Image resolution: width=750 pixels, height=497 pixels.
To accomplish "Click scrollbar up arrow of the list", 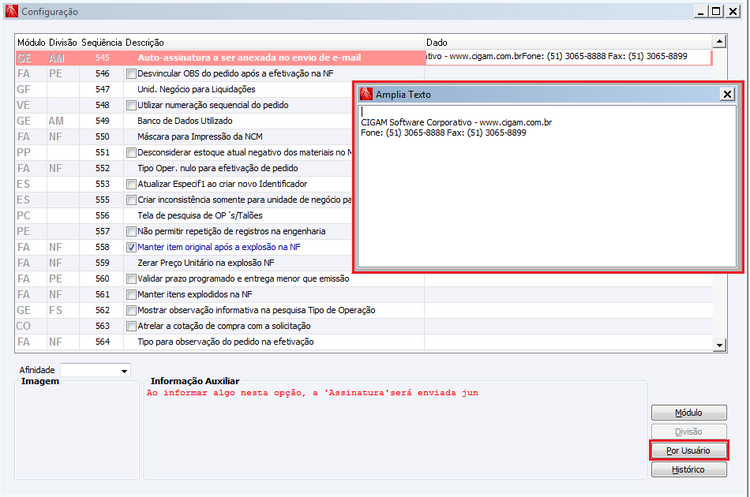I will 719,42.
